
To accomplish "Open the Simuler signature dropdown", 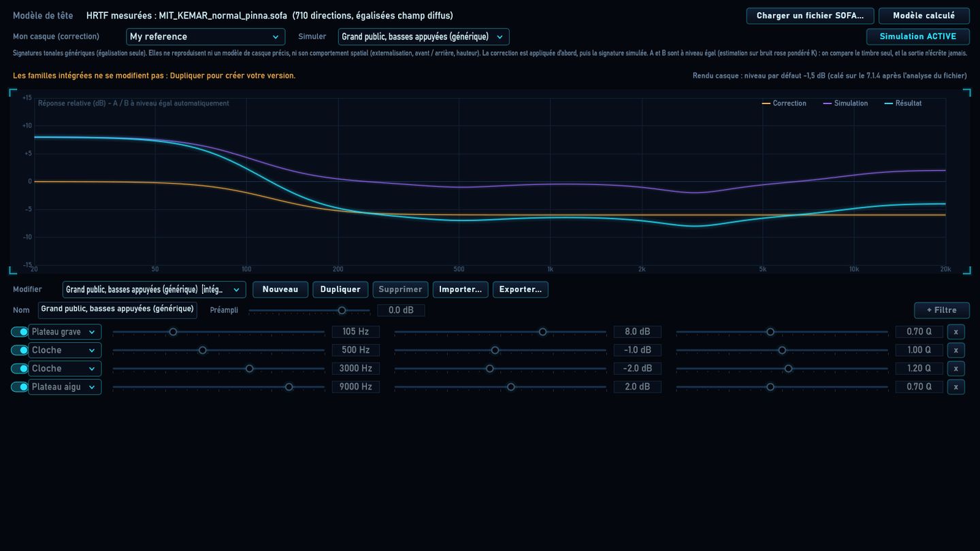I will click(x=423, y=37).
